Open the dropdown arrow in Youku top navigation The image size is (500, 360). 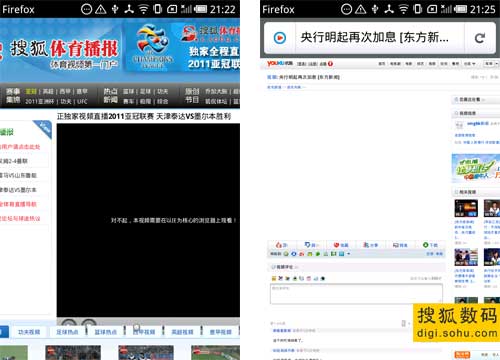474,64
